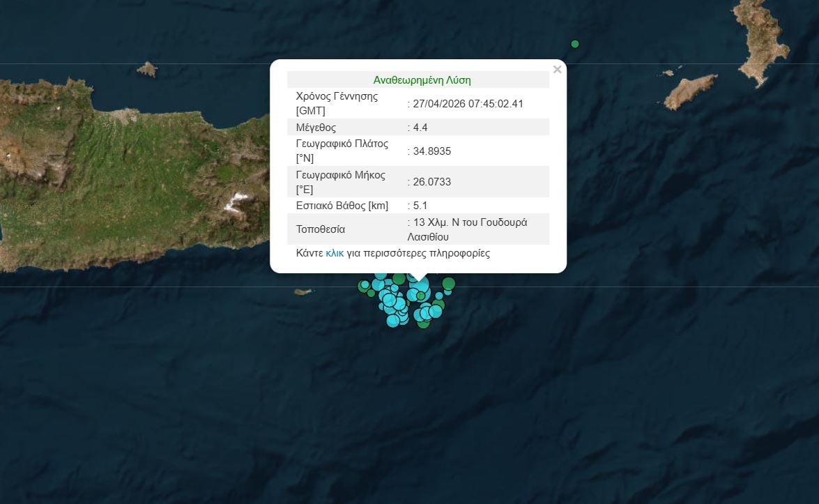819x504 pixels.
Task: Click the cyan marker on the cluster's leftmost green circle
Action: point(365,284)
